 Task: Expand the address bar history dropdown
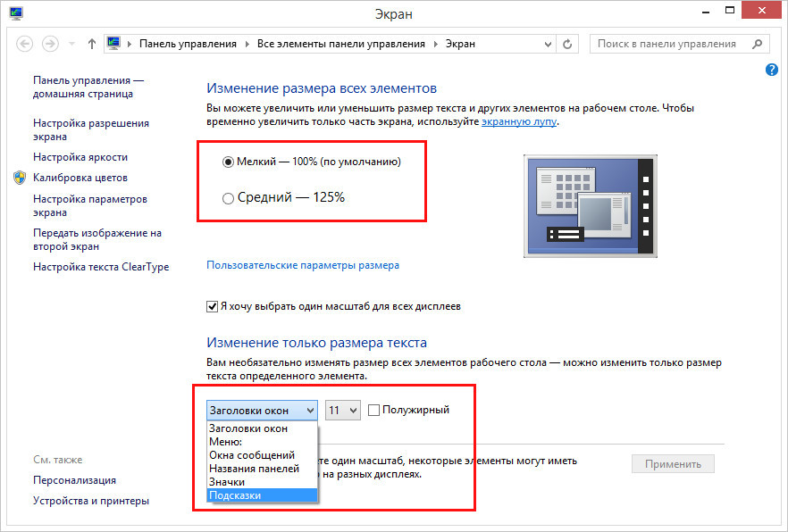pyautogui.click(x=548, y=44)
